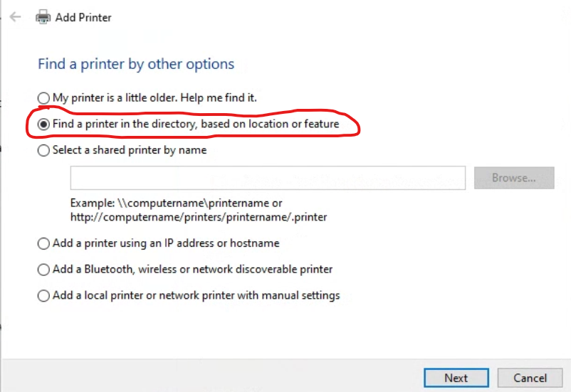Click the printer icon in title
The width and height of the screenshot is (571, 392).
click(x=43, y=17)
